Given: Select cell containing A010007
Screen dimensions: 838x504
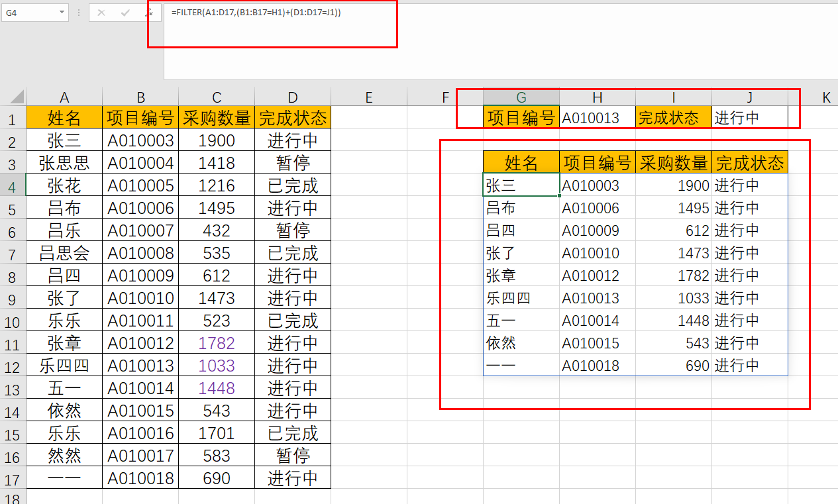Looking at the screenshot, I should tap(140, 230).
